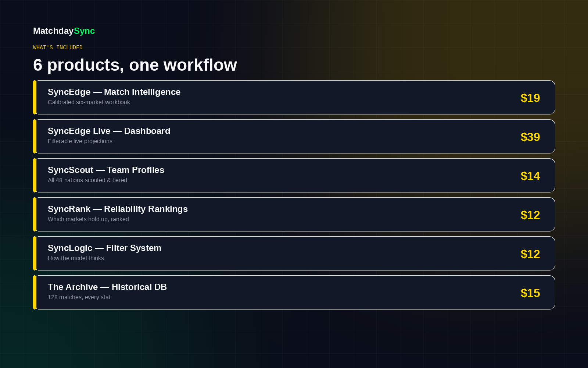This screenshot has width=588, height=368.
Task: Open The Archive — Historical DB title
Action: (107, 287)
